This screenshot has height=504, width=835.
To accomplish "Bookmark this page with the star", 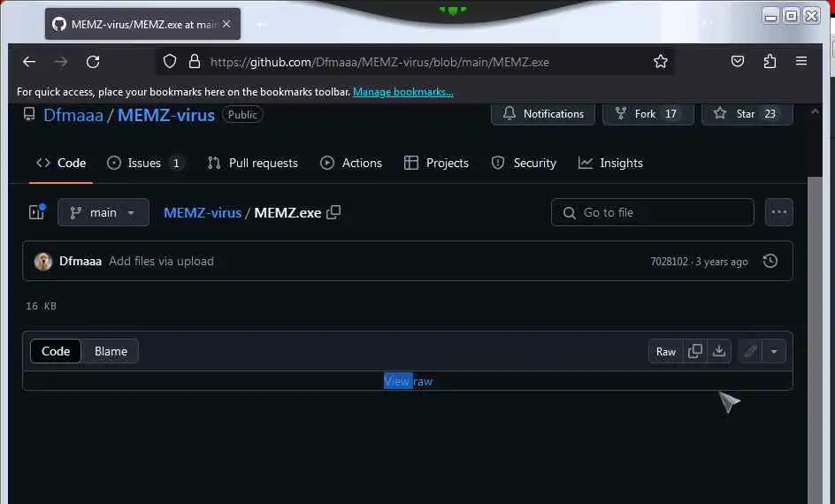I will coord(661,62).
